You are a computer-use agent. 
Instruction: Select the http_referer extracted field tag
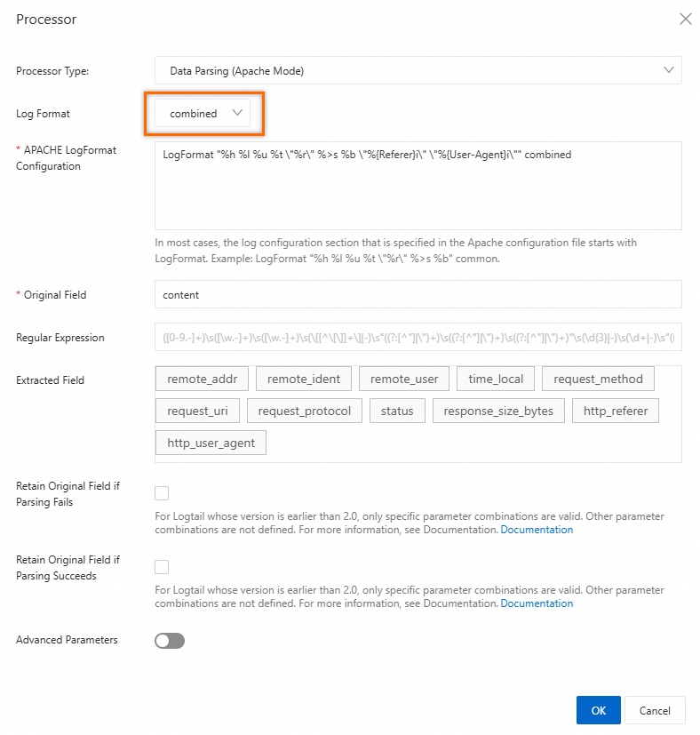(616, 411)
